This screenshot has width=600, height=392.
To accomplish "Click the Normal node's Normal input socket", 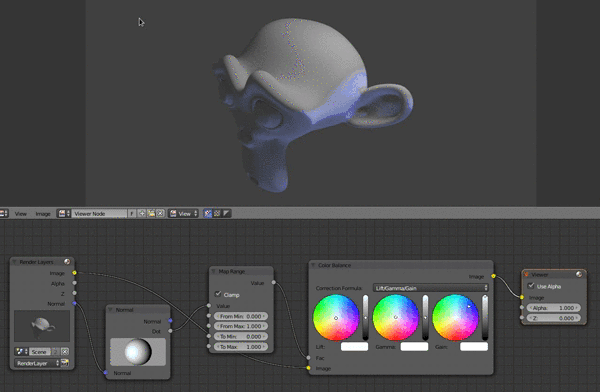I will (x=106, y=372).
